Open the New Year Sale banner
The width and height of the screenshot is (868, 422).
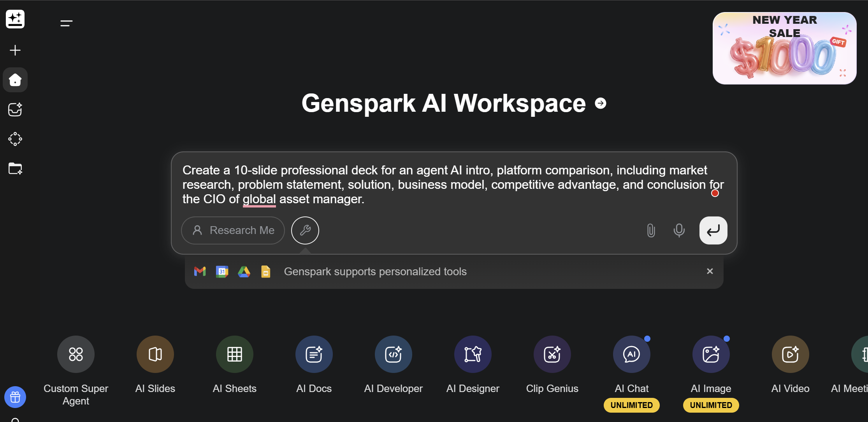[784, 48]
